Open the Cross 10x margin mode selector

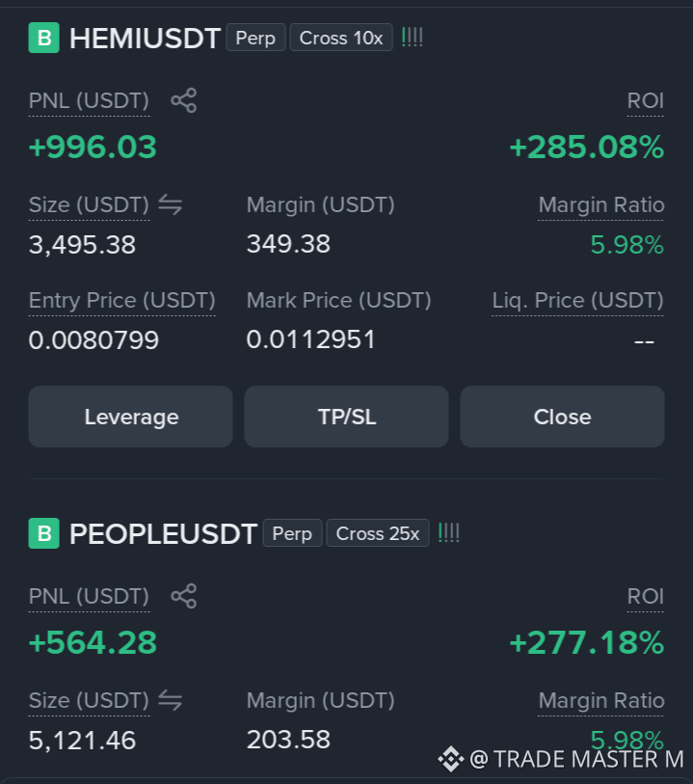pyautogui.click(x=341, y=38)
